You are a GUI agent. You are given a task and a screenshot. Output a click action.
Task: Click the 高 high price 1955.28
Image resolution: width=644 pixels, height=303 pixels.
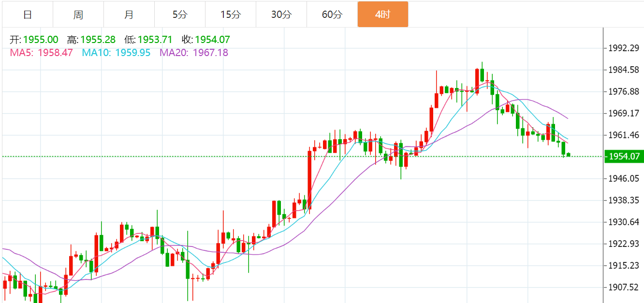98,40
